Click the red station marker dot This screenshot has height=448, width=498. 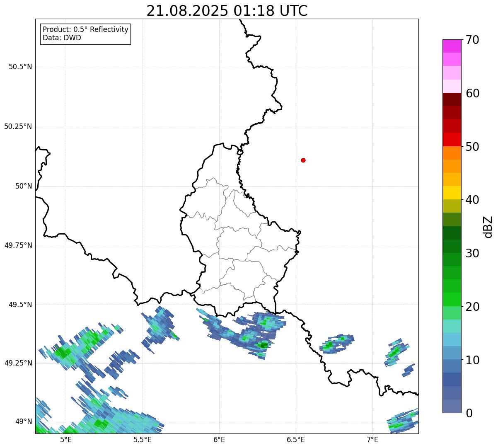point(303,160)
